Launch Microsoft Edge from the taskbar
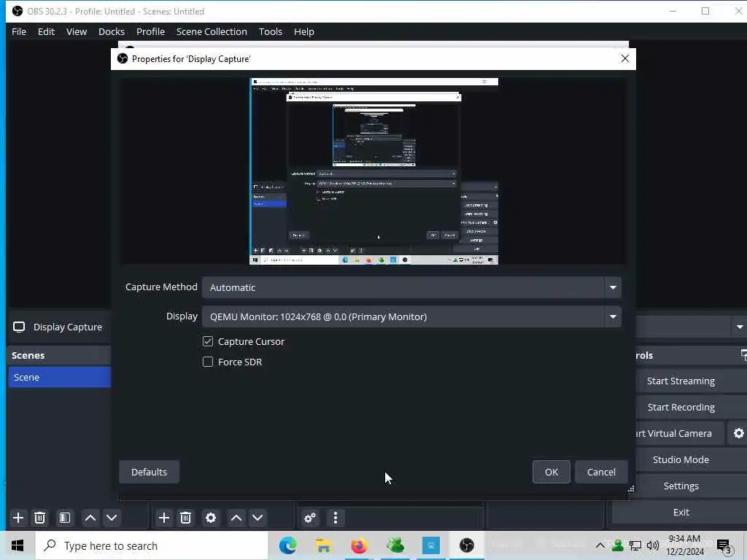747x560 pixels. click(287, 545)
